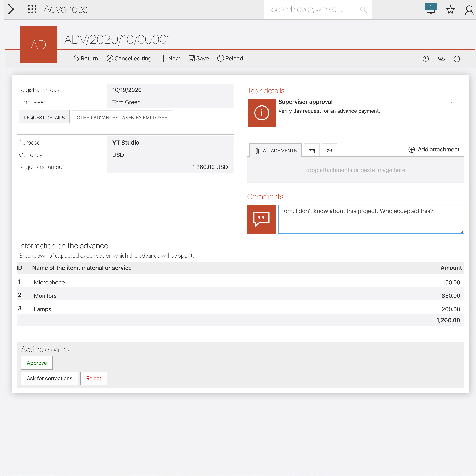Select the Request Details tab
The width and height of the screenshot is (476, 476).
pos(44,118)
